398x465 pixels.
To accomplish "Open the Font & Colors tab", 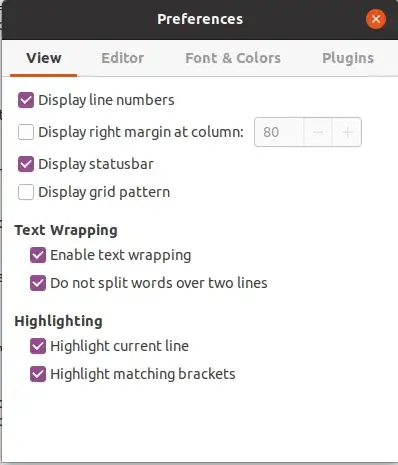I will pyautogui.click(x=233, y=58).
